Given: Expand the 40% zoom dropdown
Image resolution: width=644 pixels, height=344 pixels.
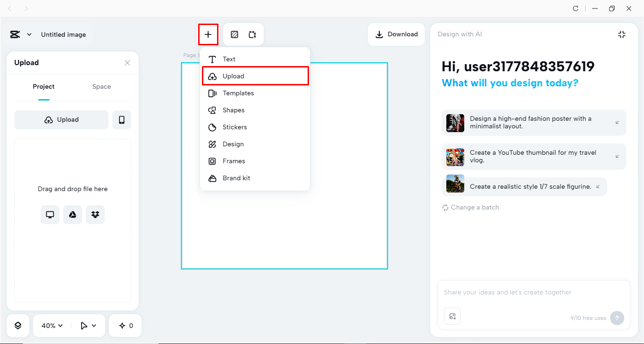Looking at the screenshot, I should 52,326.
